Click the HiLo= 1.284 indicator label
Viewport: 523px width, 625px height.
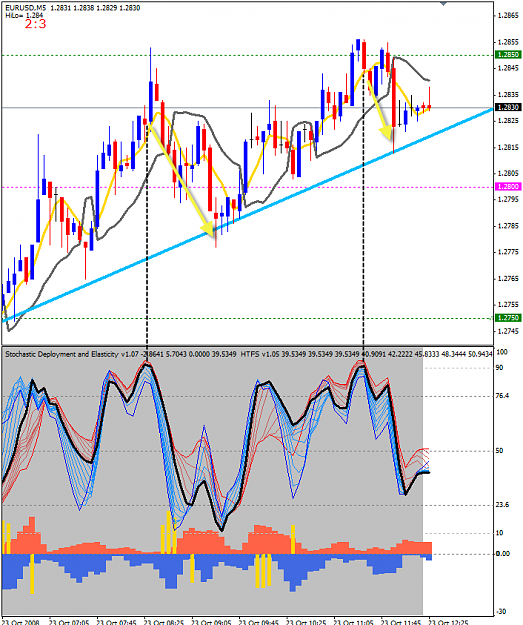point(24,15)
